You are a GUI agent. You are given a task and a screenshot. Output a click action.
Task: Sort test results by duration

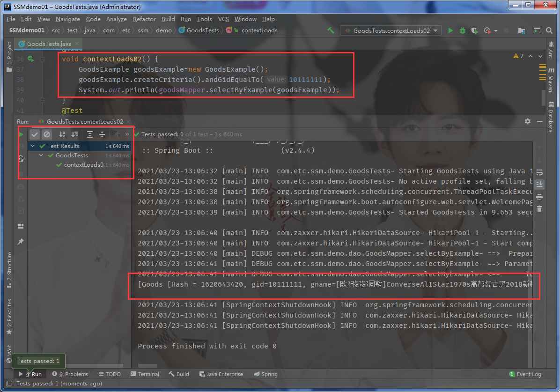tap(74, 134)
